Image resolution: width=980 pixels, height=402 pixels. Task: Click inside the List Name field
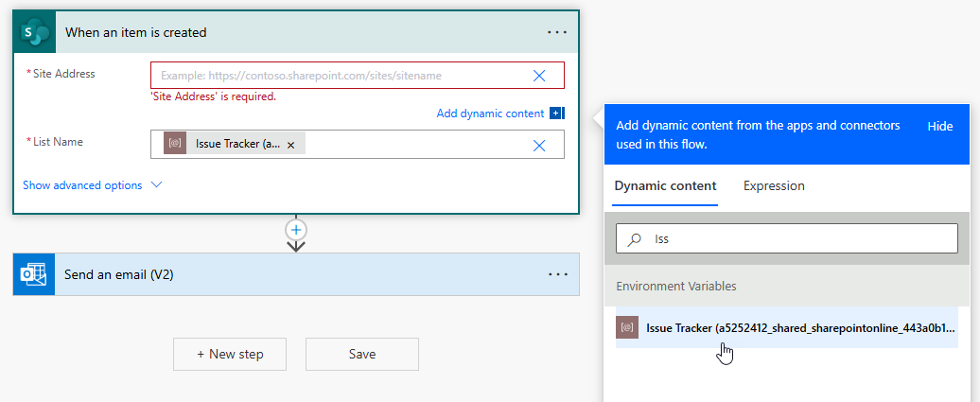pos(358,145)
